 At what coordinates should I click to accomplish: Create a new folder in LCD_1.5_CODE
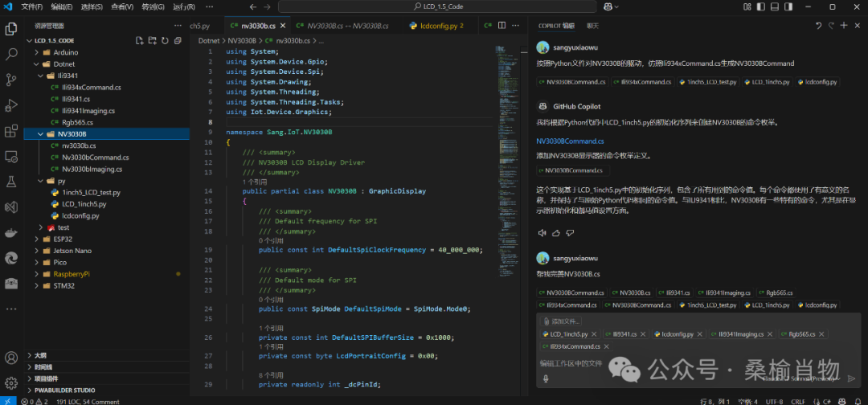[x=152, y=40]
